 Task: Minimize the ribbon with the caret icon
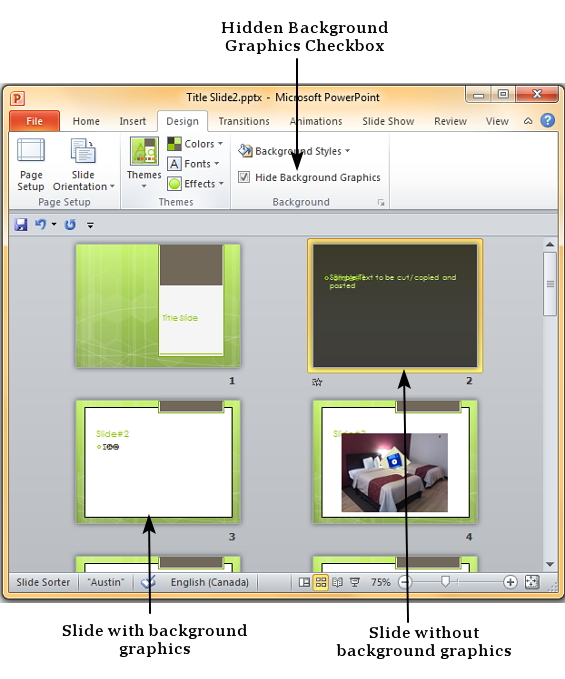(x=528, y=121)
